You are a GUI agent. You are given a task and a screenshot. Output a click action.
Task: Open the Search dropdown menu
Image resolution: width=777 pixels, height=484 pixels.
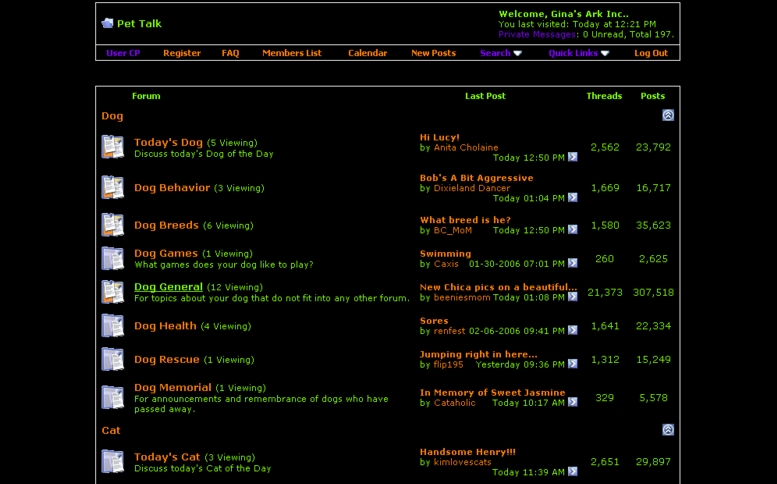[500, 53]
